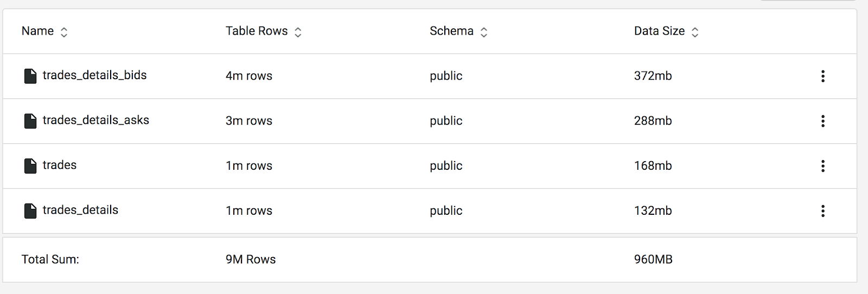868x294 pixels.
Task: Open the three-dot menu for trades_details_asks
Action: [x=823, y=121]
